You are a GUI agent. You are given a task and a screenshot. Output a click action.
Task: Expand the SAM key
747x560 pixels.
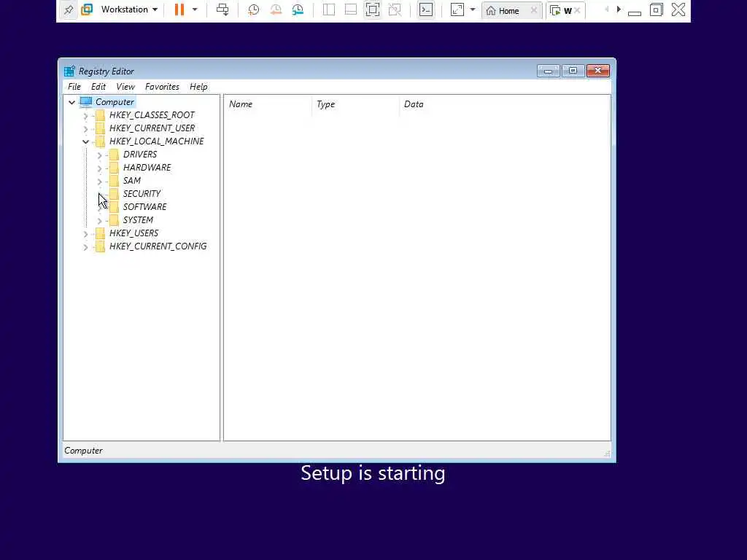99,182
